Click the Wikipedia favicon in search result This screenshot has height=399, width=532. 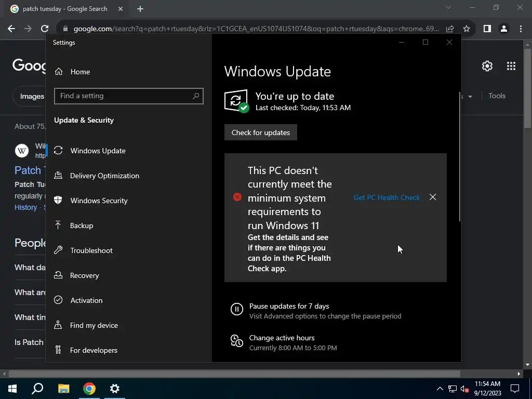22,150
